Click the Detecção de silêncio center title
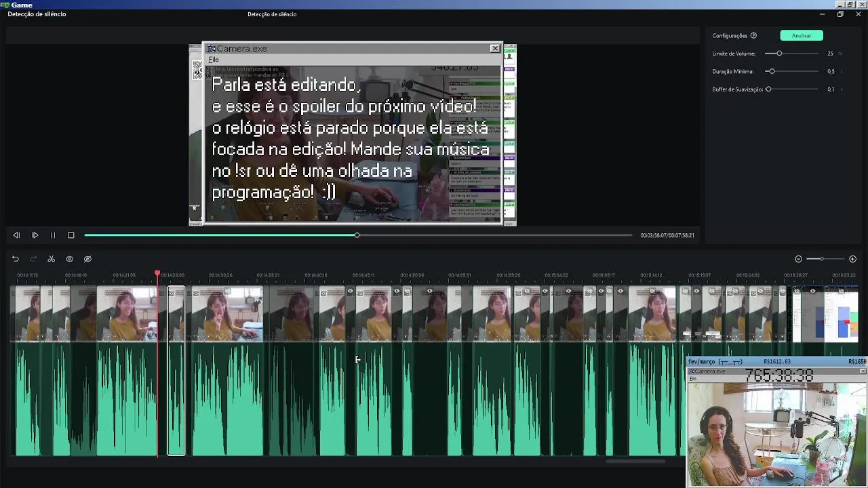 click(272, 14)
